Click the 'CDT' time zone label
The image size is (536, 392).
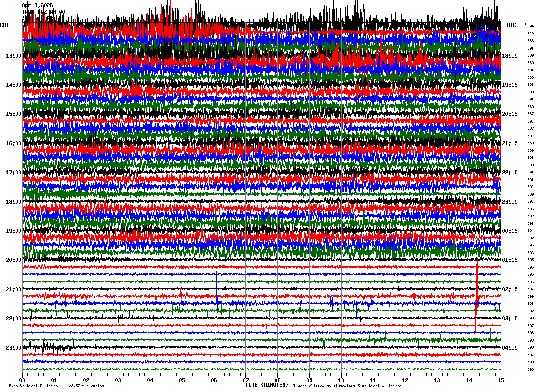[4, 25]
